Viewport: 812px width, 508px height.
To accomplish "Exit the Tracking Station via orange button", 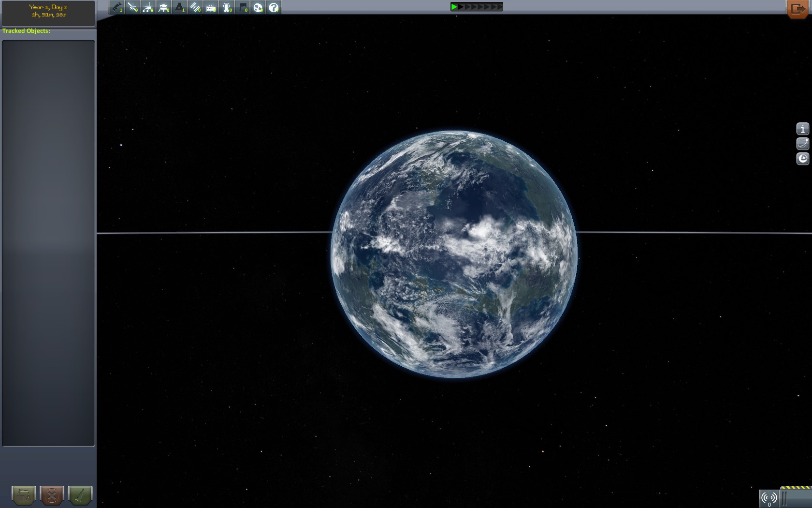I will [x=797, y=9].
